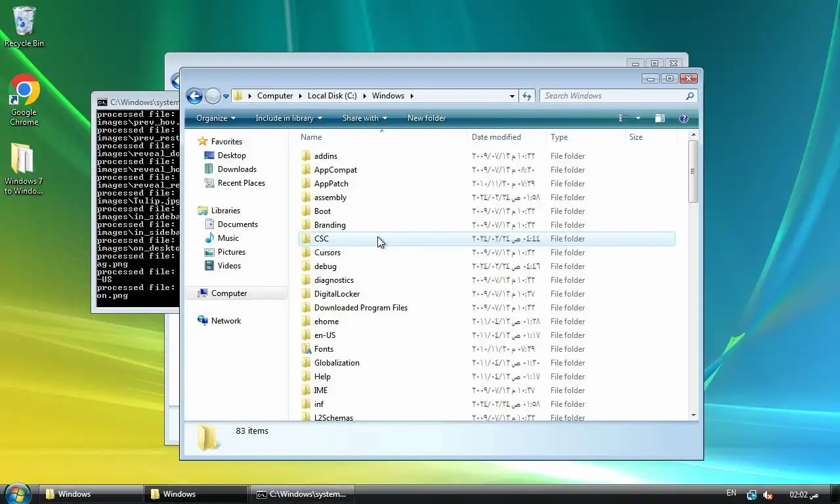The image size is (840, 504).
Task: Open Recent Places in navigation pane
Action: pos(241,183)
